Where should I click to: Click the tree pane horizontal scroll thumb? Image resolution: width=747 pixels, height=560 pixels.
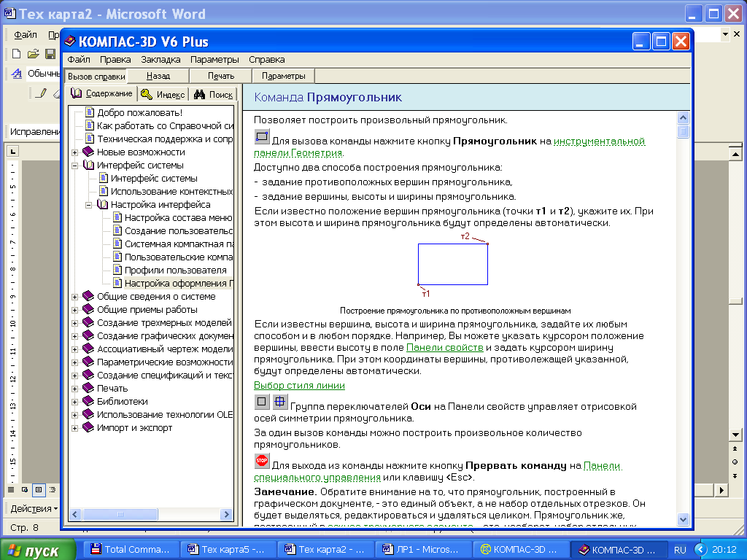pyautogui.click(x=120, y=514)
